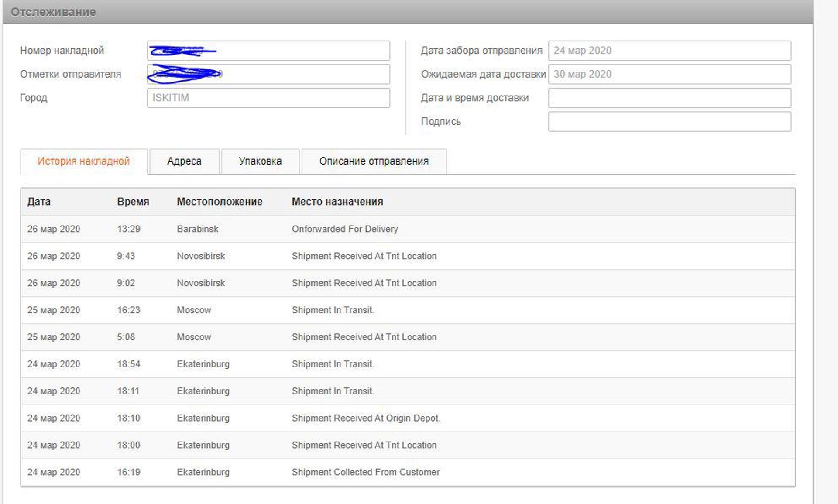Open the Упаковка tab
This screenshot has height=504, width=838.
[260, 161]
